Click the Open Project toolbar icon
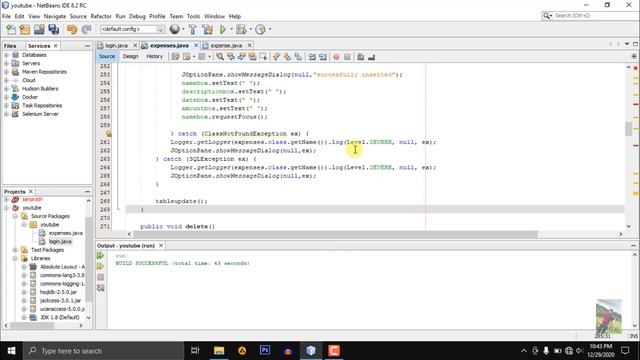 (x=39, y=29)
